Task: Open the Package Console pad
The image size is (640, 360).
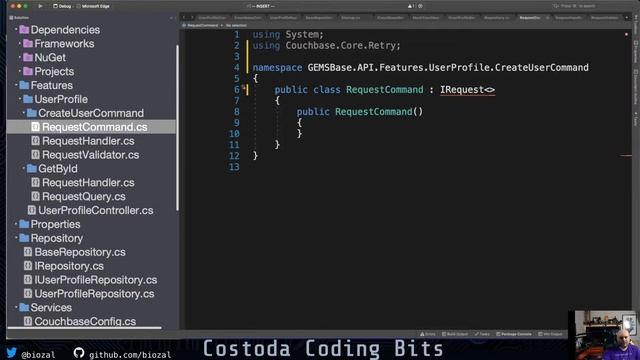Action: tap(514, 334)
